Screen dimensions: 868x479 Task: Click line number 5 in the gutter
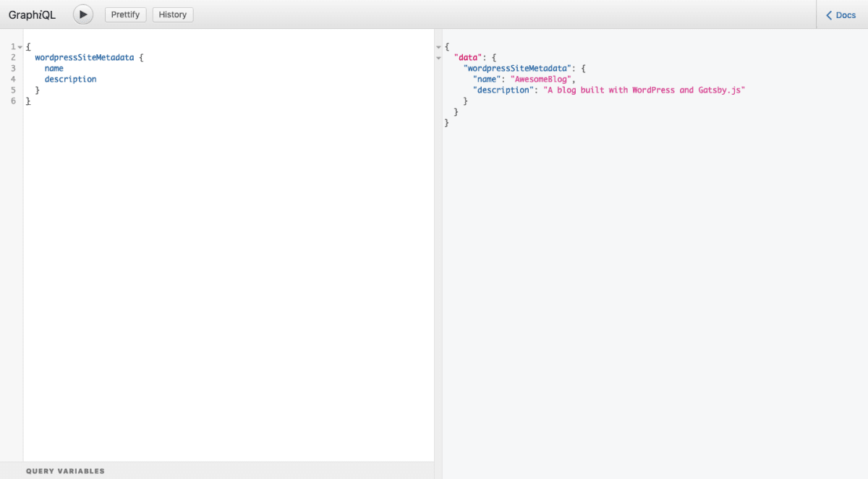pyautogui.click(x=13, y=90)
